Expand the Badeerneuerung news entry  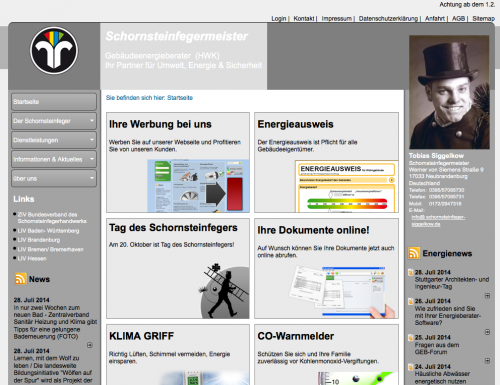click(90, 345)
